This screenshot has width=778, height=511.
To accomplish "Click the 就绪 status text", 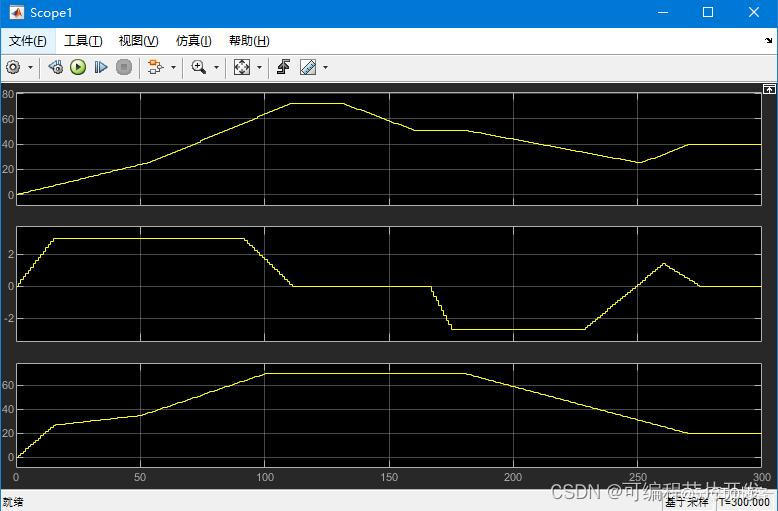I will click(x=13, y=502).
